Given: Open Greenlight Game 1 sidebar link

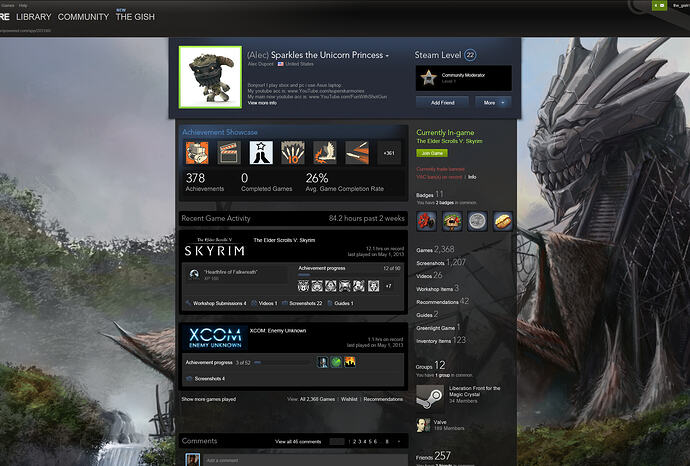Looking at the screenshot, I should [x=438, y=327].
